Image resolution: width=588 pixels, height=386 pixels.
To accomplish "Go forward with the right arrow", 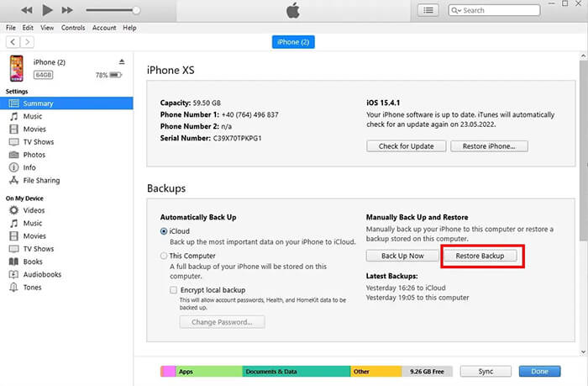I will (x=27, y=42).
